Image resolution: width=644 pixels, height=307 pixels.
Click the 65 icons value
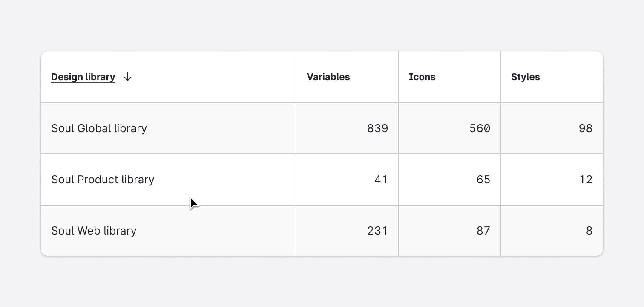point(483,180)
